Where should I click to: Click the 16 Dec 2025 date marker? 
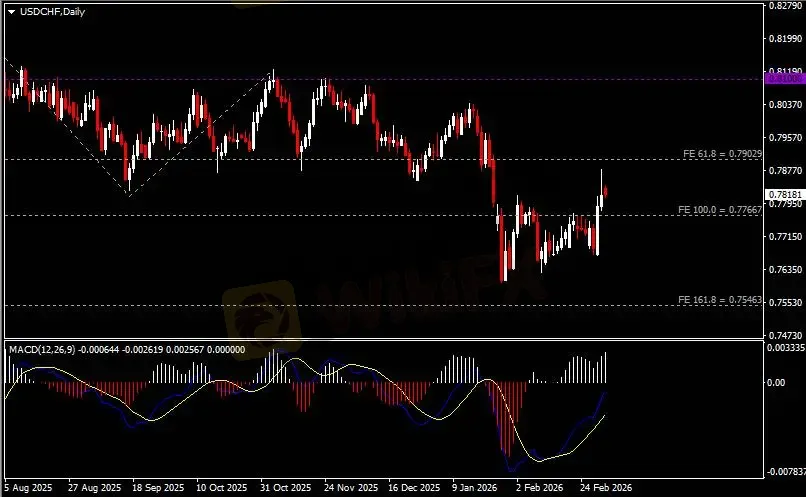(x=413, y=489)
